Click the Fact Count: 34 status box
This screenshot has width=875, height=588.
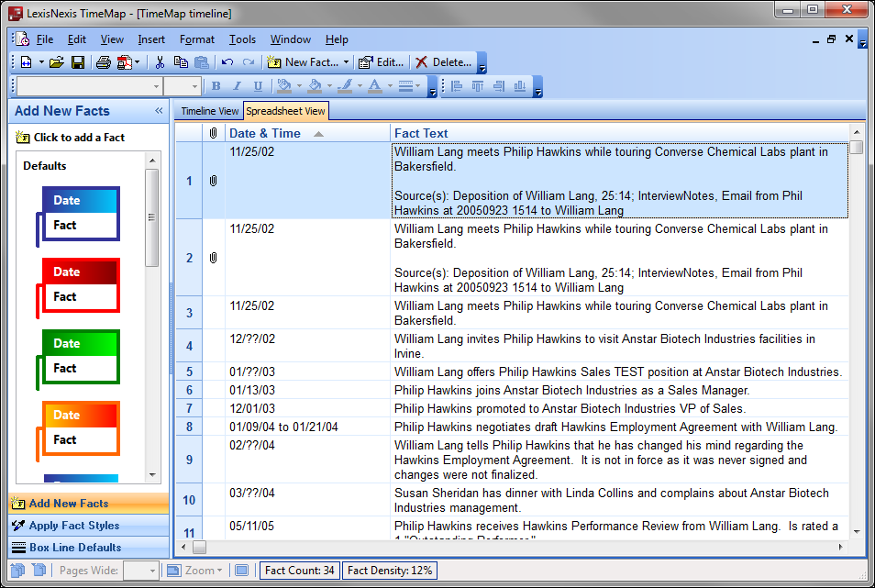[x=300, y=571]
